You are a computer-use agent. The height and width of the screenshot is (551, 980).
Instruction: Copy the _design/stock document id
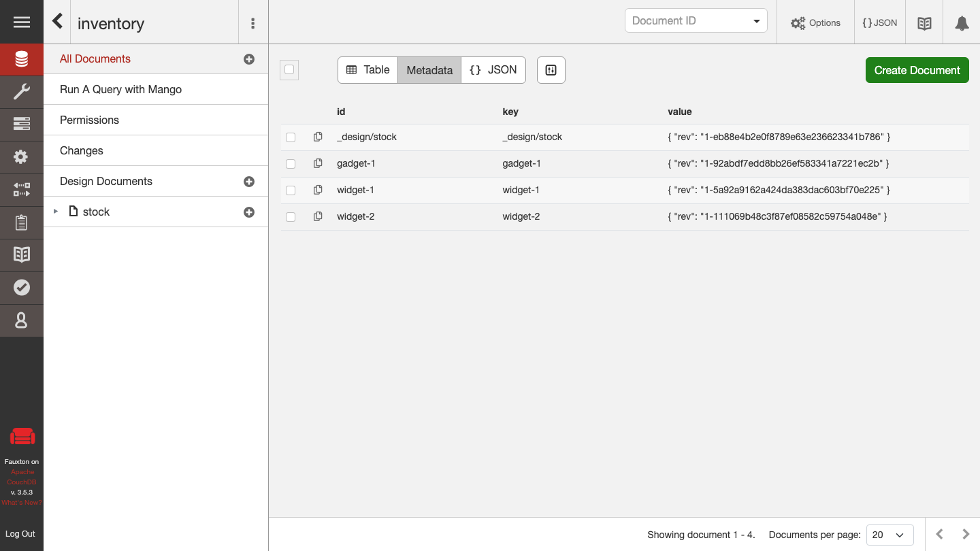point(318,137)
